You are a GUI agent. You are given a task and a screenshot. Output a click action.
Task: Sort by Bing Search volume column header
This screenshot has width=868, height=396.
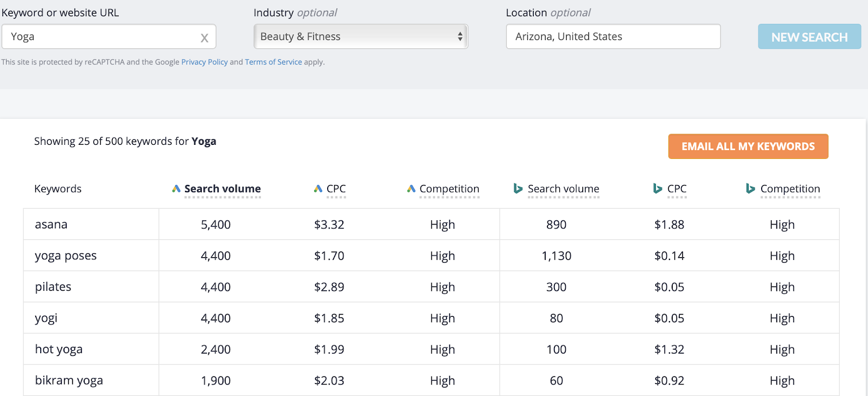click(563, 189)
